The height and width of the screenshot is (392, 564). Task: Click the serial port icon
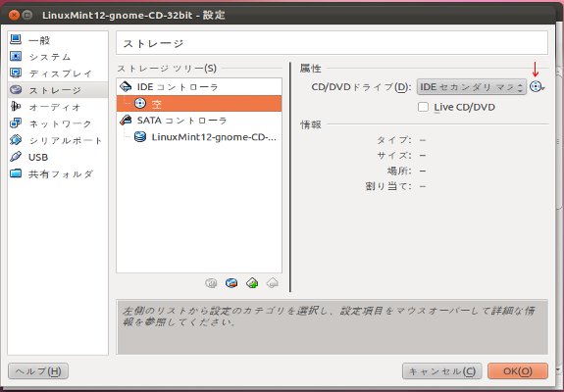(16, 140)
